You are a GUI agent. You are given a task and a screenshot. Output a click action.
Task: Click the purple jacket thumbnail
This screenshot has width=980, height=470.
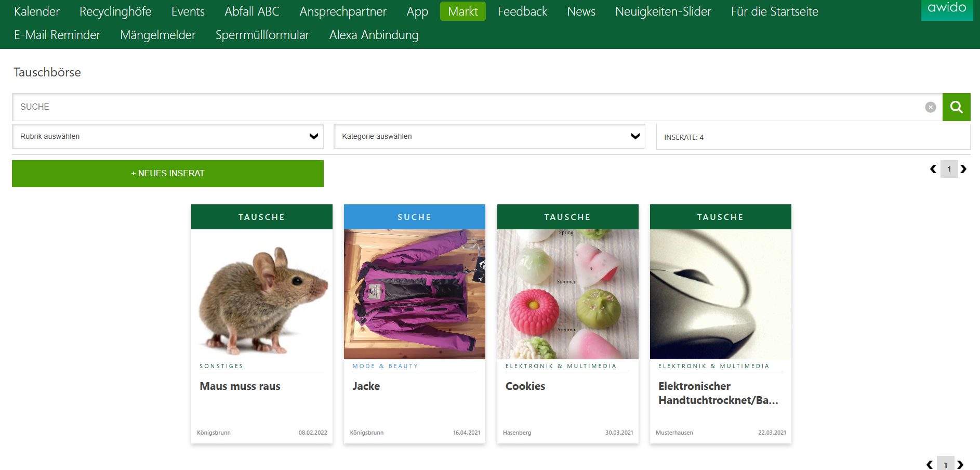click(415, 294)
